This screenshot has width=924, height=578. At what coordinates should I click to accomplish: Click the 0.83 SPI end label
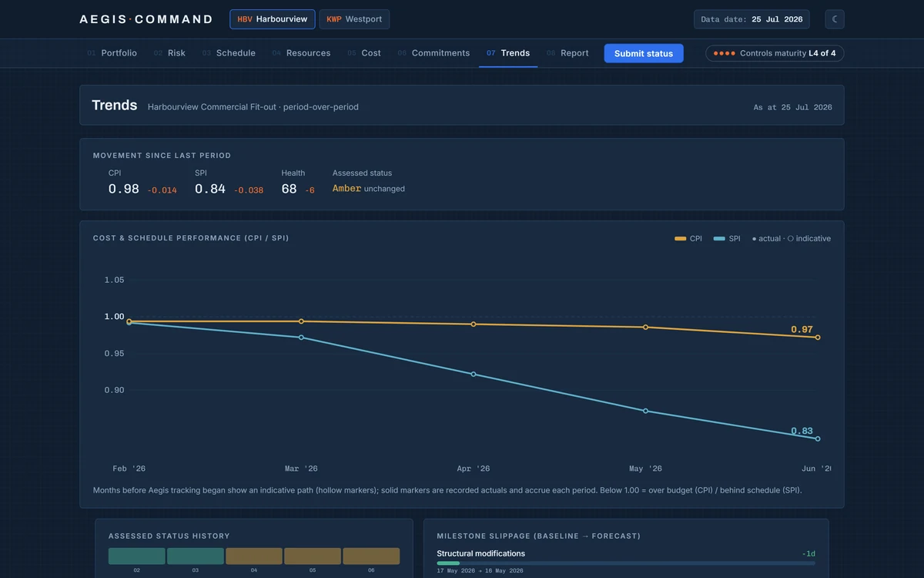802,432
